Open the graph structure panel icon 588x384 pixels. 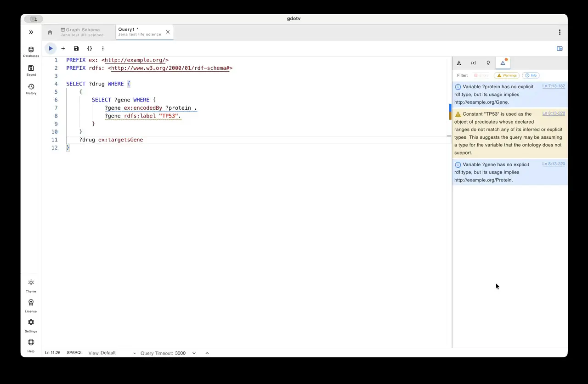(x=459, y=63)
